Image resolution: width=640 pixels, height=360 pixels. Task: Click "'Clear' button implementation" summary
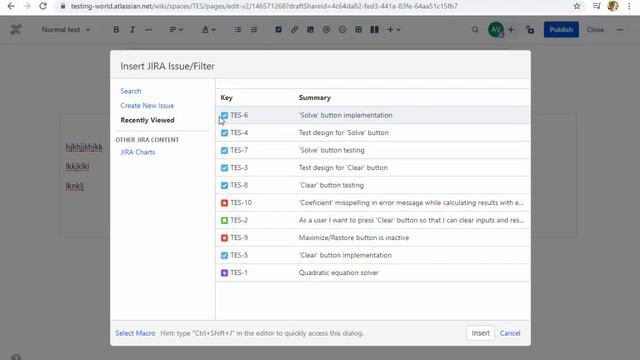(x=345, y=255)
